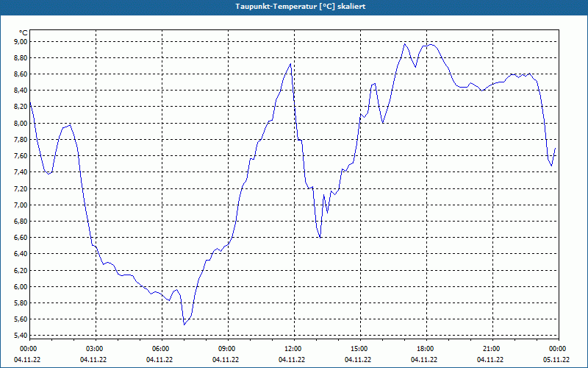Select the 15:00 time label
This screenshot has width=588, height=368.
(360, 349)
